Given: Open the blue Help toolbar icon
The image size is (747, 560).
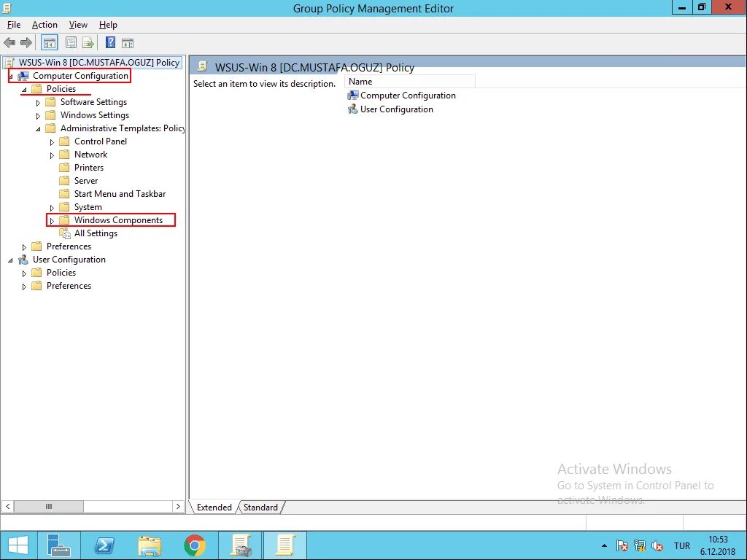Looking at the screenshot, I should click(x=110, y=43).
